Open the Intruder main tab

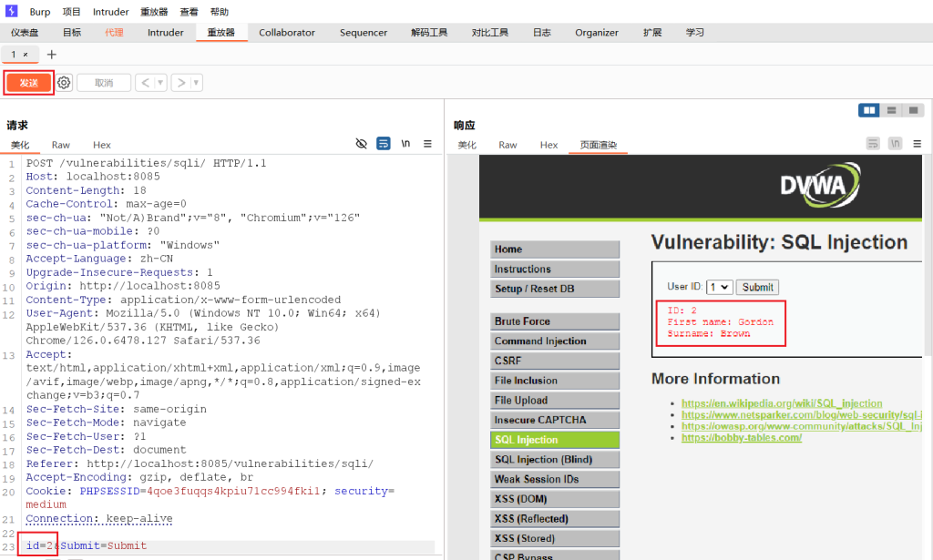point(166,33)
